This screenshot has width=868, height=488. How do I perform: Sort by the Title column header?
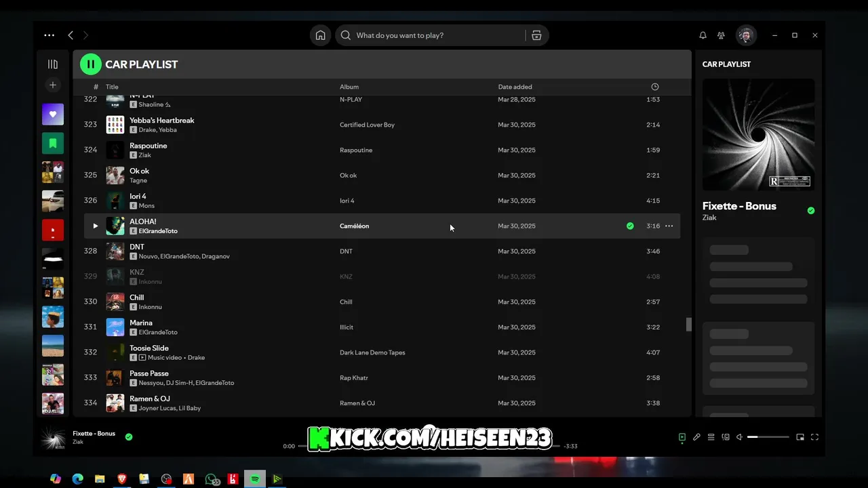point(112,87)
